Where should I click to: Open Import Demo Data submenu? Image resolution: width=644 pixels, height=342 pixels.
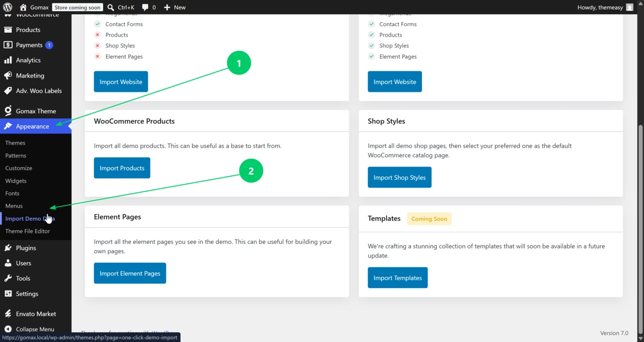(x=30, y=218)
